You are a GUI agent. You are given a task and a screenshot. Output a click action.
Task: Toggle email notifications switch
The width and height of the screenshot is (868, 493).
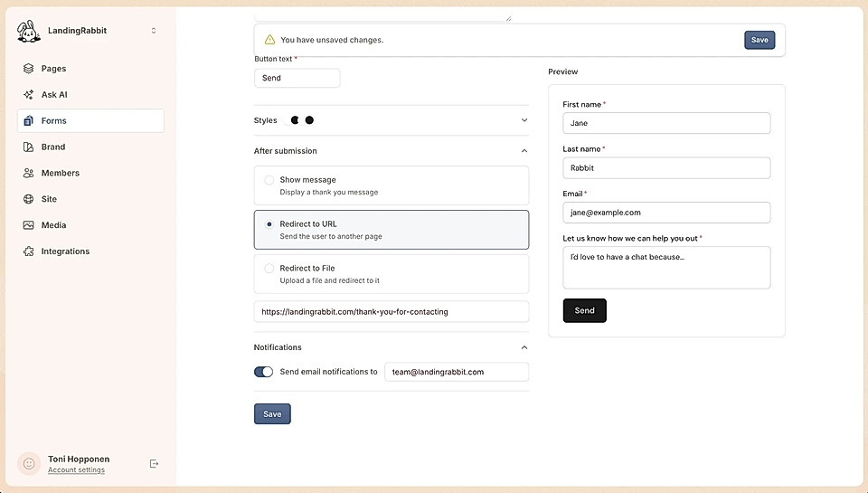263,372
